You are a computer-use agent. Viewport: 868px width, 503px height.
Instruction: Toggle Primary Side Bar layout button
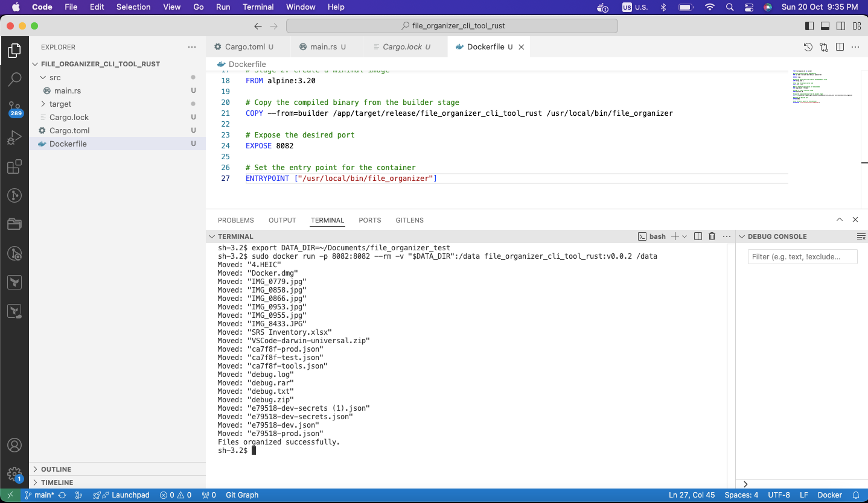click(809, 26)
